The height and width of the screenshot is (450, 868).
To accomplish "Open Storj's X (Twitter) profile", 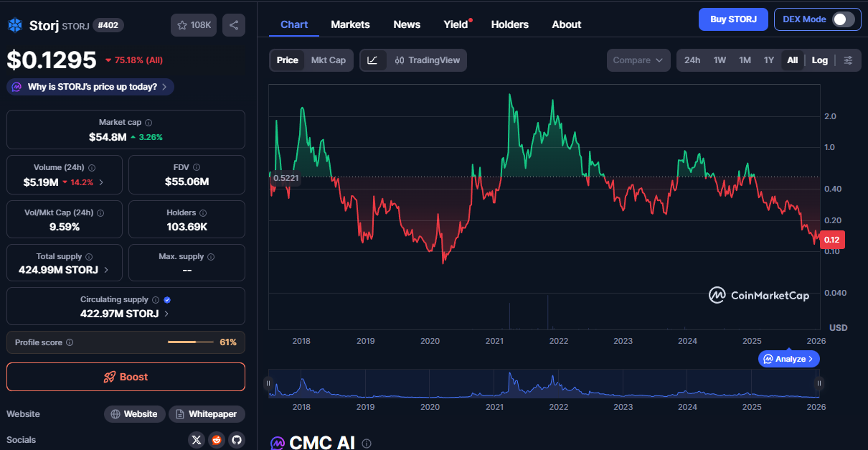I will click(x=197, y=439).
